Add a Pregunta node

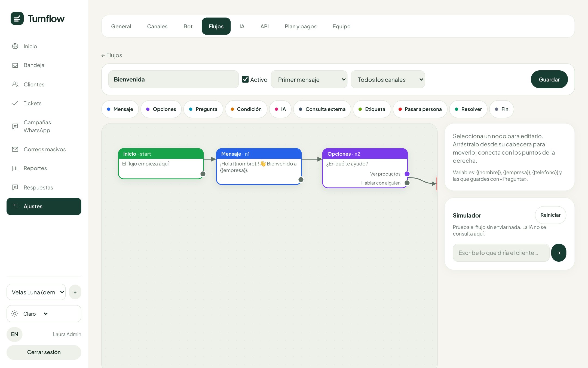pyautogui.click(x=203, y=109)
